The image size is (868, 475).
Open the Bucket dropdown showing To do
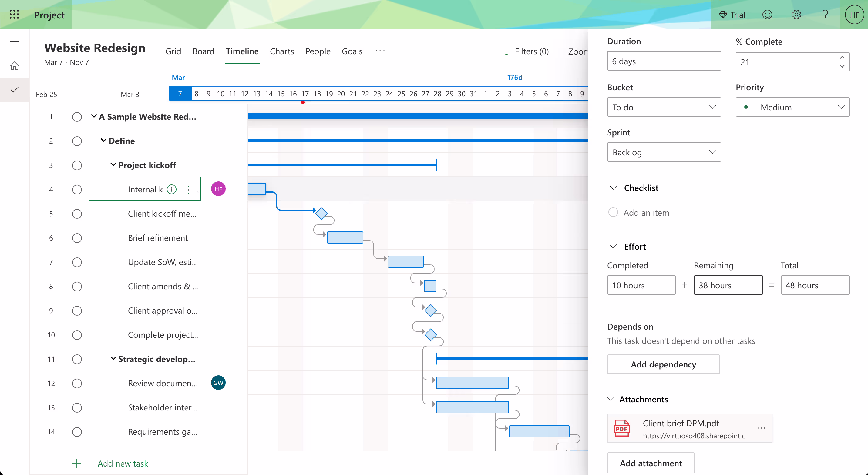(664, 107)
